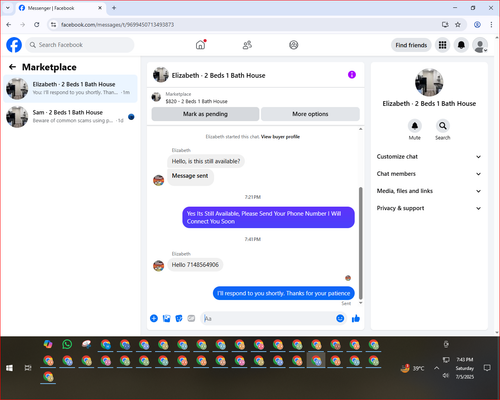Viewport: 500px width, 400px height.
Task: Open the taskbar clock showing 7:43 PM
Action: pos(465,368)
